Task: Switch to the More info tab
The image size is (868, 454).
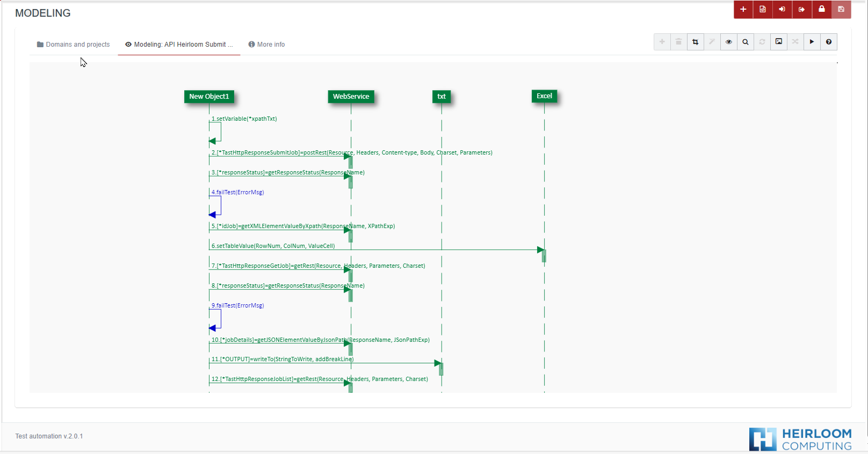Action: tap(266, 45)
